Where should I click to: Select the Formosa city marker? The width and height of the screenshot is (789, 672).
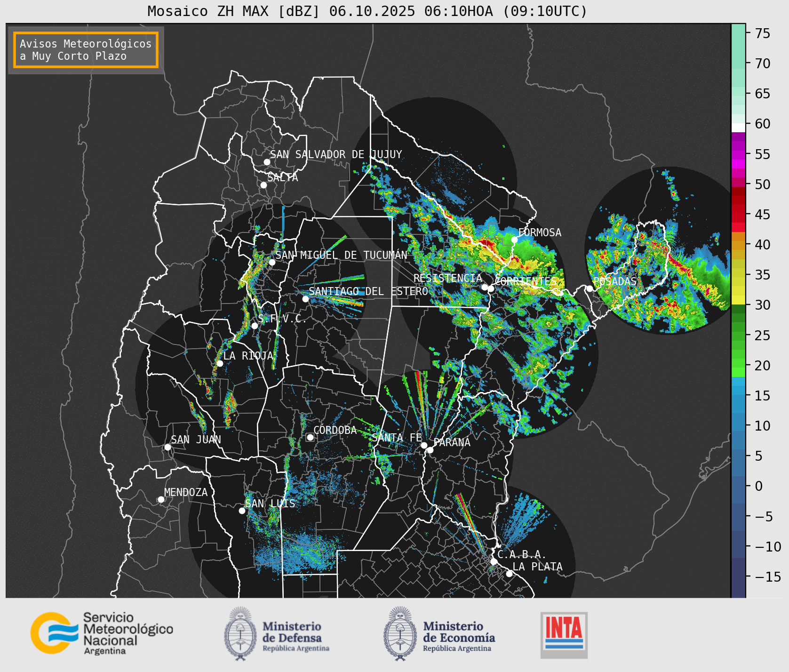pyautogui.click(x=515, y=240)
